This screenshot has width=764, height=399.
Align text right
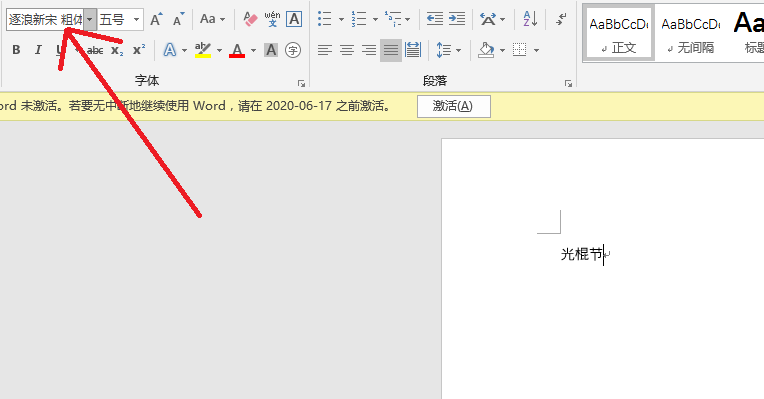click(369, 50)
